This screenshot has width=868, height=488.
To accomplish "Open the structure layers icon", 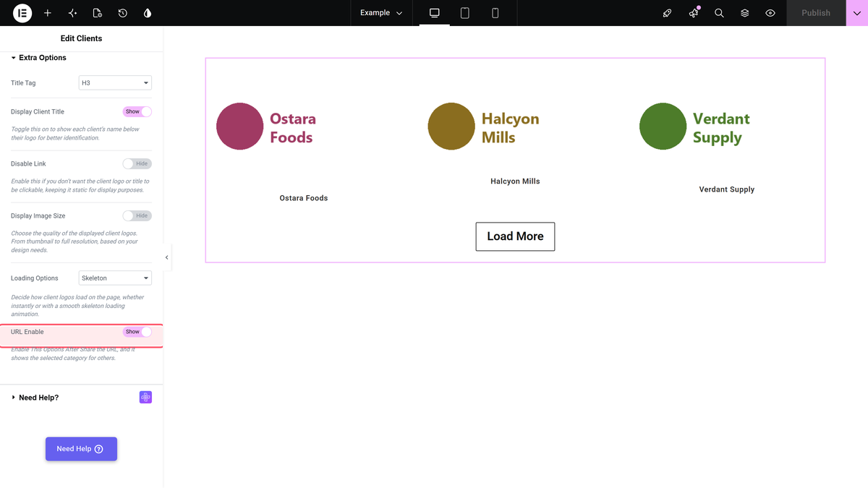I will 744,13.
